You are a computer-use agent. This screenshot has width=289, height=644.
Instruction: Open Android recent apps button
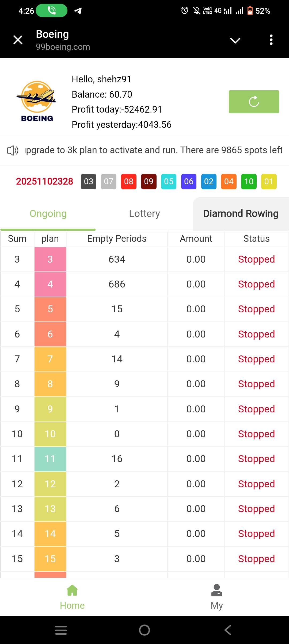click(61, 630)
